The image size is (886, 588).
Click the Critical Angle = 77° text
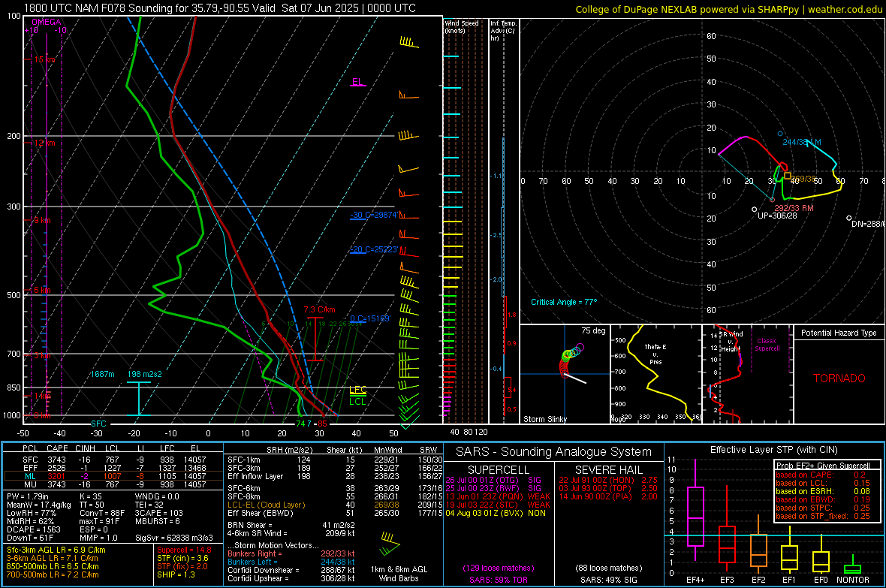[564, 302]
